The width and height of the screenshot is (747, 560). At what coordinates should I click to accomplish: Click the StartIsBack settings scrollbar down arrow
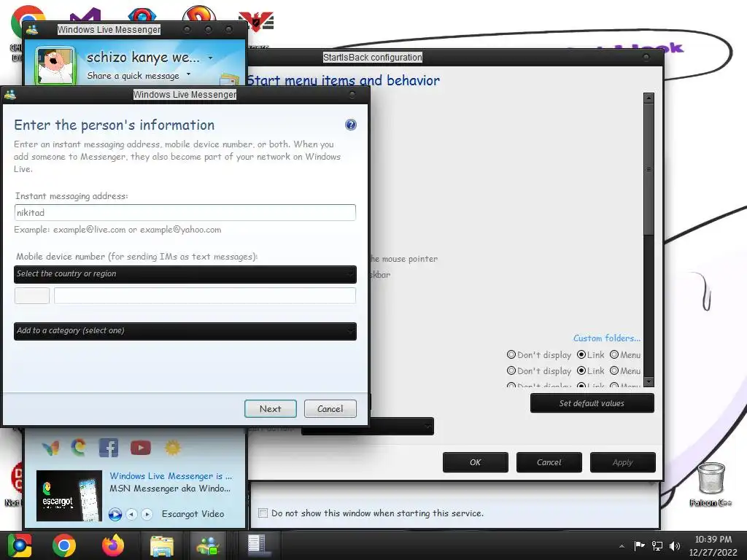pyautogui.click(x=649, y=382)
